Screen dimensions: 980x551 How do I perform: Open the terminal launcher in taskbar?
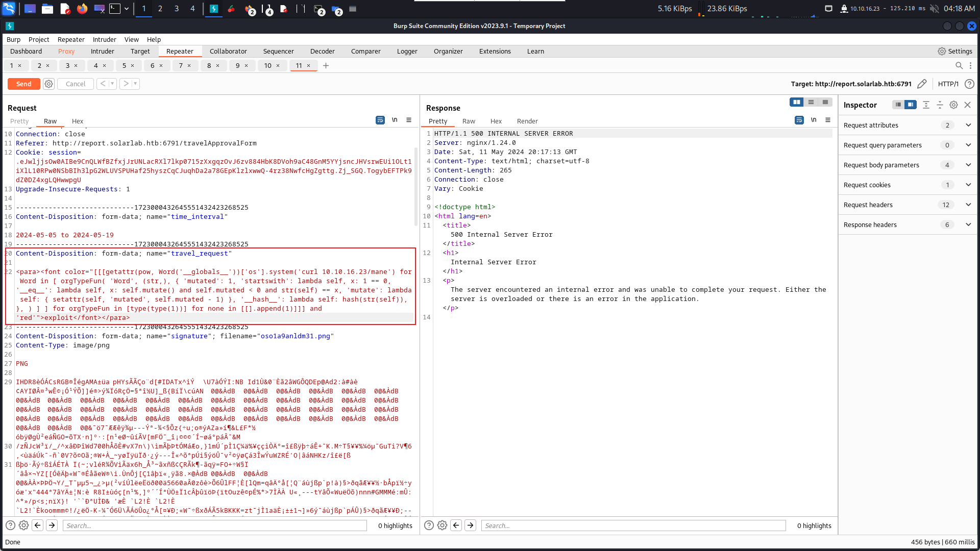(115, 9)
